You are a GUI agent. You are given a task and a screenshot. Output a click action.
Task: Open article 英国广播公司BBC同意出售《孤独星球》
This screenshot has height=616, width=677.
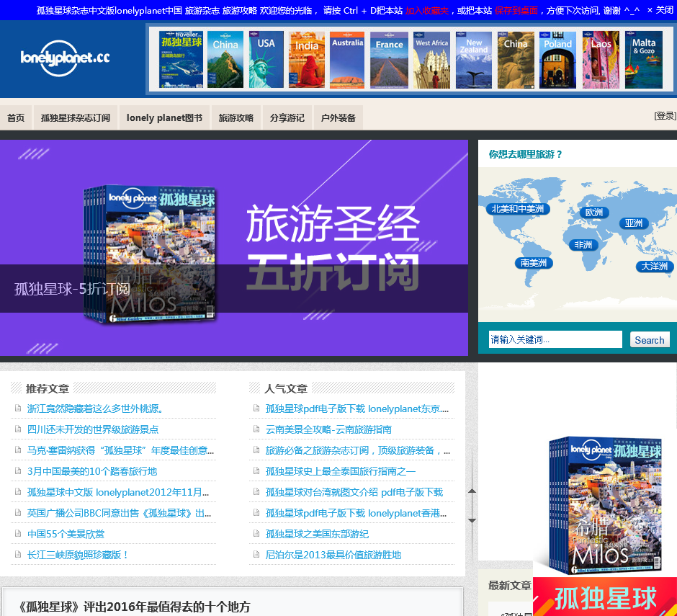pos(119,513)
